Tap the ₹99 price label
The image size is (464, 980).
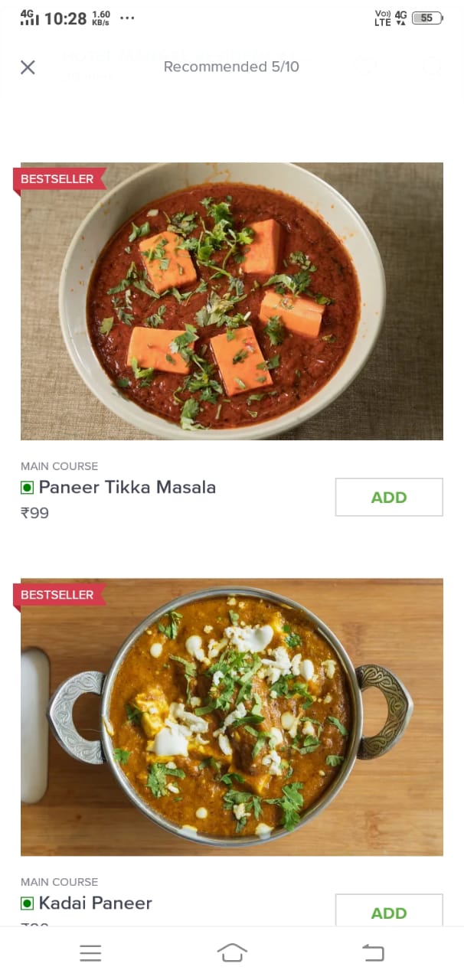click(35, 513)
